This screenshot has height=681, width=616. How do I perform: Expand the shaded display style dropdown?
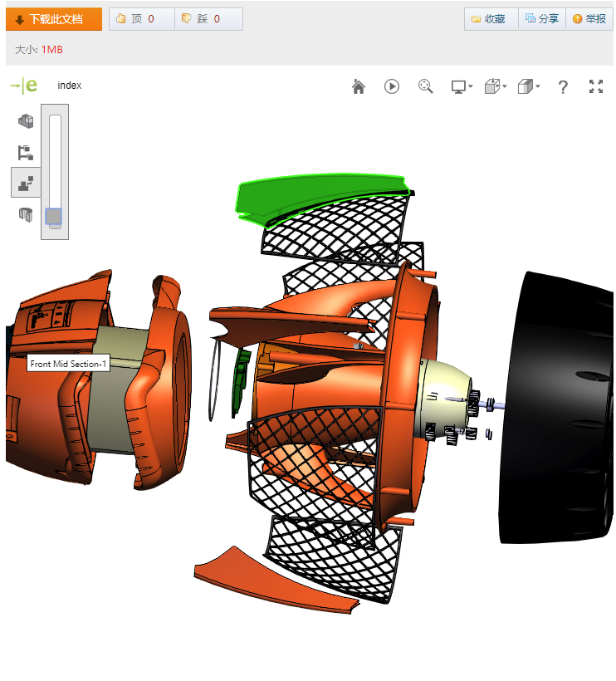(x=528, y=86)
